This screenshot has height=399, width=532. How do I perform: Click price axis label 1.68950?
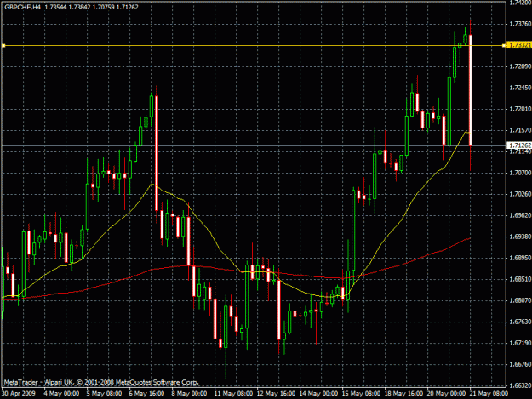pos(520,258)
